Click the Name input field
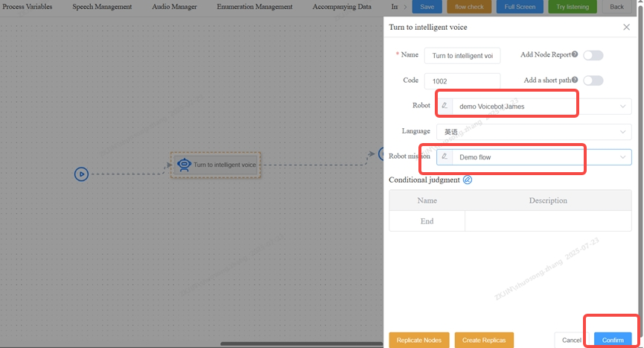The height and width of the screenshot is (348, 644). pos(462,55)
